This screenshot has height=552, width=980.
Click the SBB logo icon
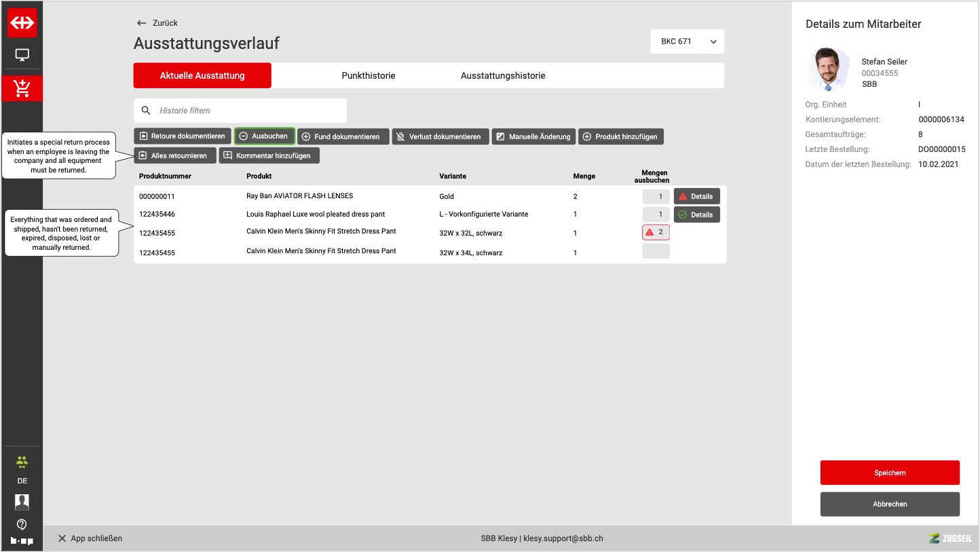click(22, 23)
